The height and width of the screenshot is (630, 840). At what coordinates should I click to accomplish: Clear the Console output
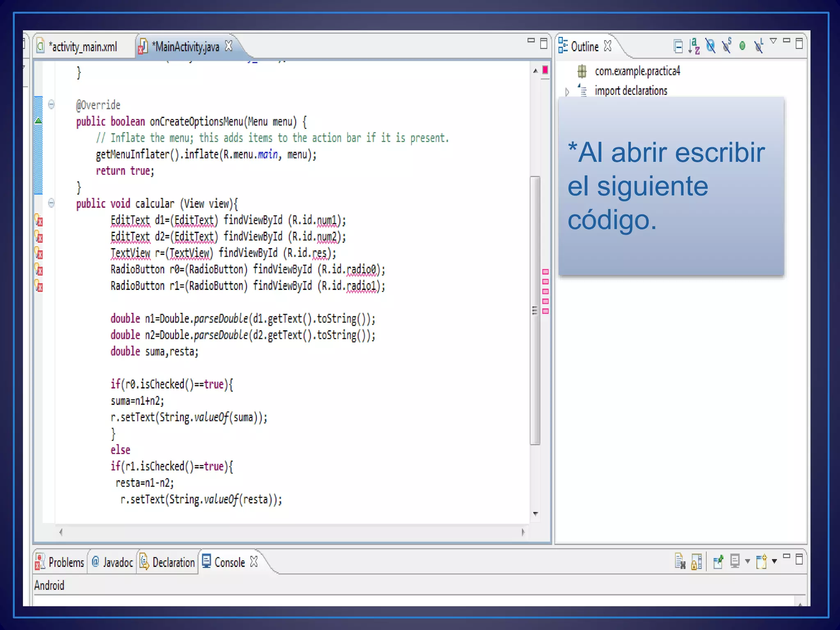pos(680,562)
